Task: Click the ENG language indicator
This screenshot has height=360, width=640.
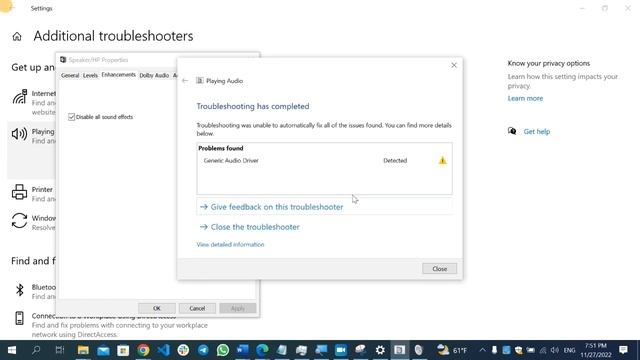Action: 569,350
